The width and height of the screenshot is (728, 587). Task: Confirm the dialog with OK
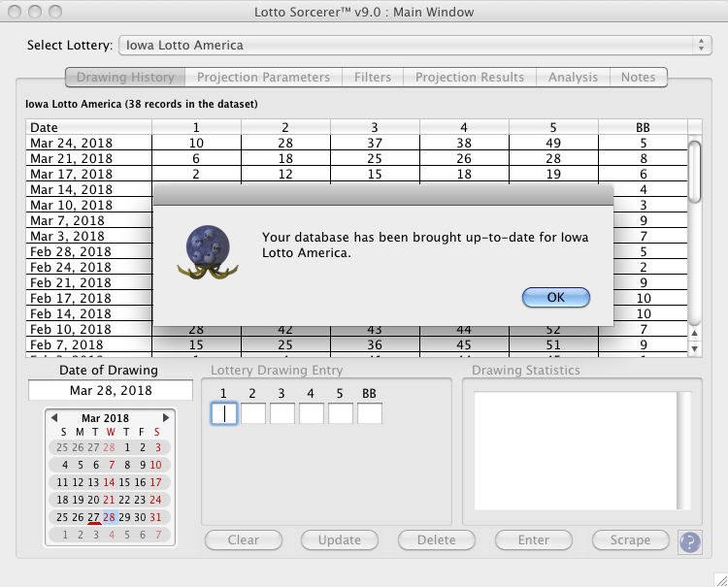pos(556,297)
